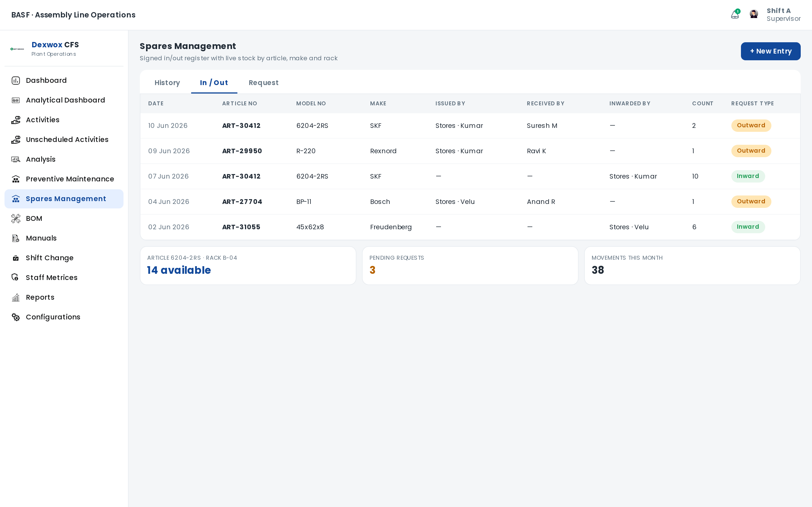Click the Inward badge for ART-31055
812x507 pixels.
point(748,227)
